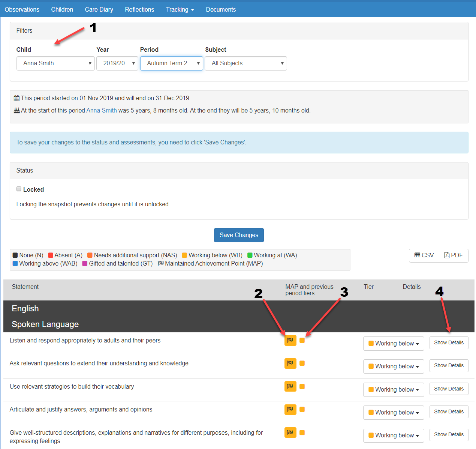Export the table using the CSV button
This screenshot has width=476, height=449.
pos(424,255)
